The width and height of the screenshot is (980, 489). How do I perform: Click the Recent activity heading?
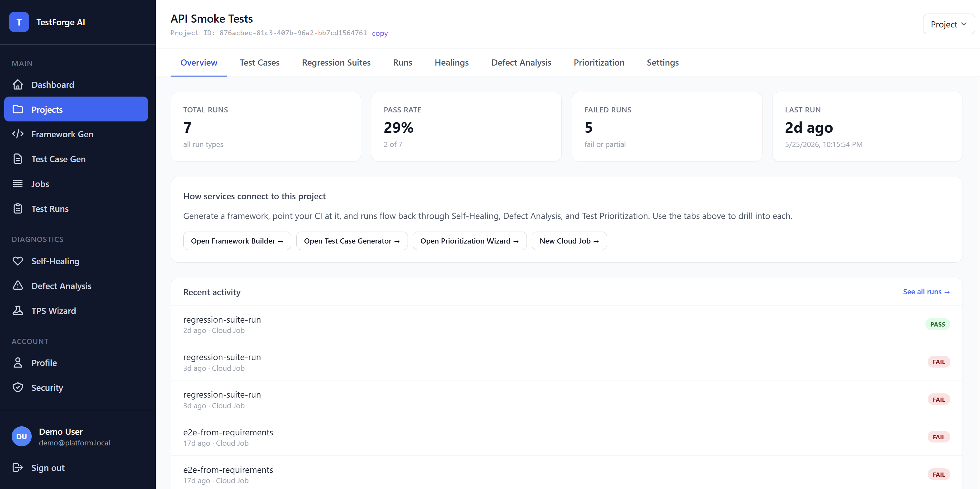point(212,292)
